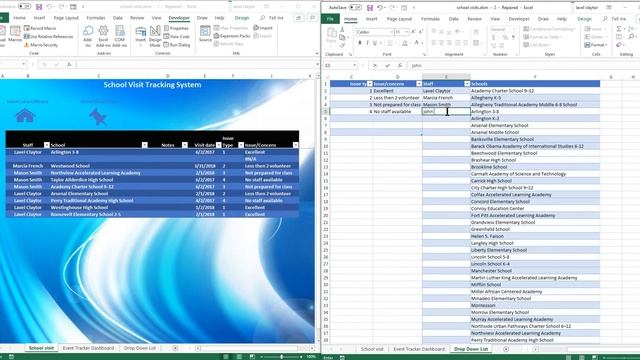Click Save icon in right Excel window
This screenshot has width=640, height=360.
click(x=370, y=8)
